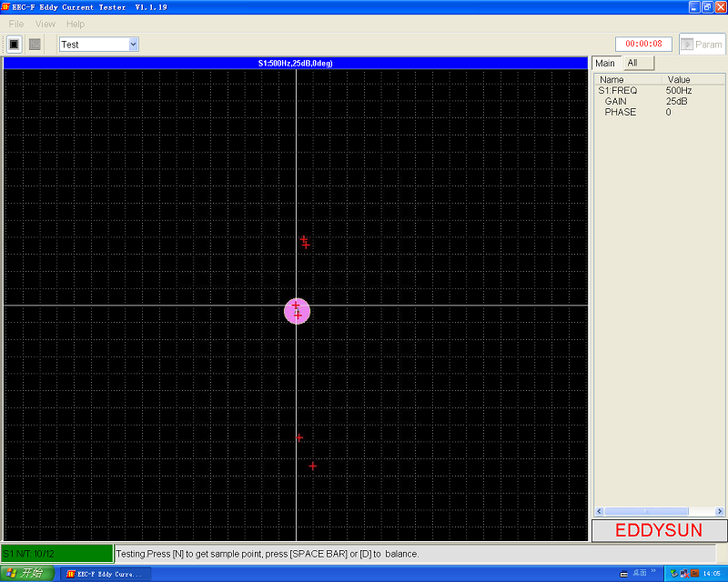Click the phase value 0
728x582 pixels.
pyautogui.click(x=668, y=112)
